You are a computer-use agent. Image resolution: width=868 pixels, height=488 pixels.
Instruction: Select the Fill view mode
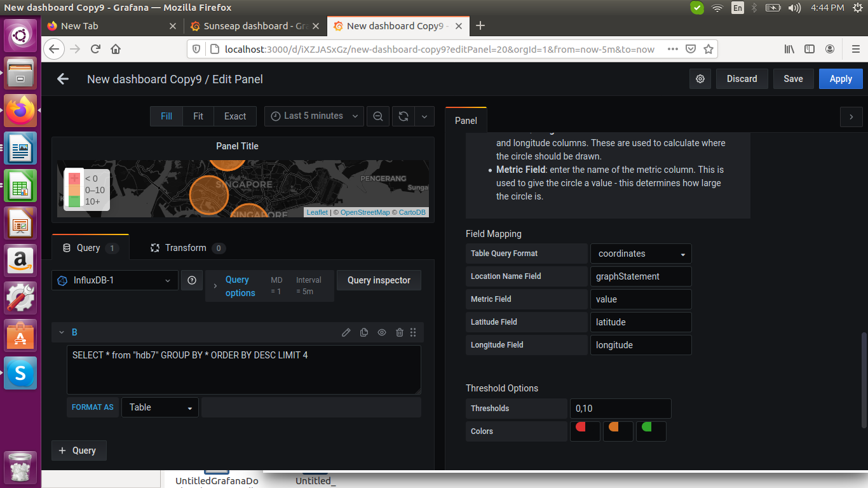[166, 116]
